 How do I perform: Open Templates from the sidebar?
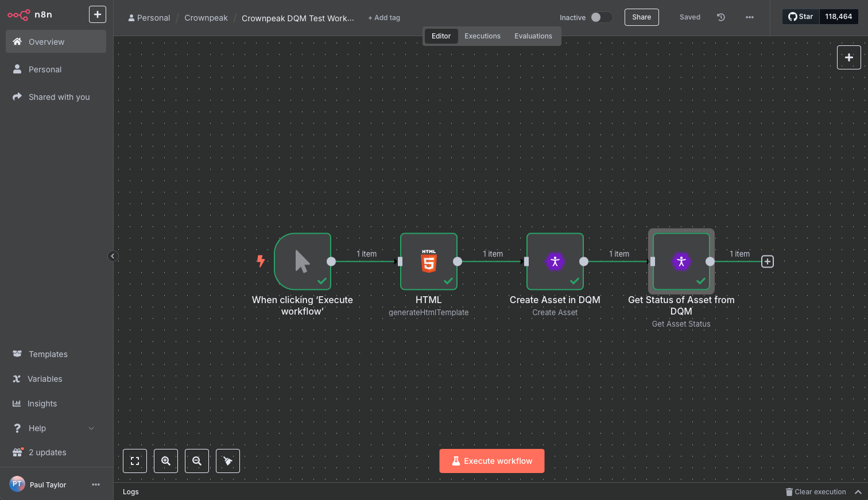click(56, 354)
